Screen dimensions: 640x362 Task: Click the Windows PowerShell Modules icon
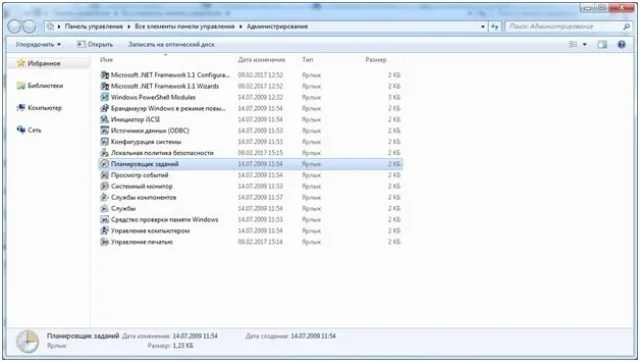pyautogui.click(x=104, y=97)
